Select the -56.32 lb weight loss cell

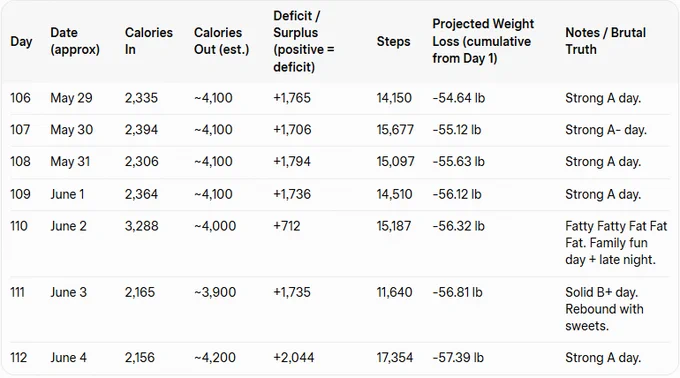(458, 226)
